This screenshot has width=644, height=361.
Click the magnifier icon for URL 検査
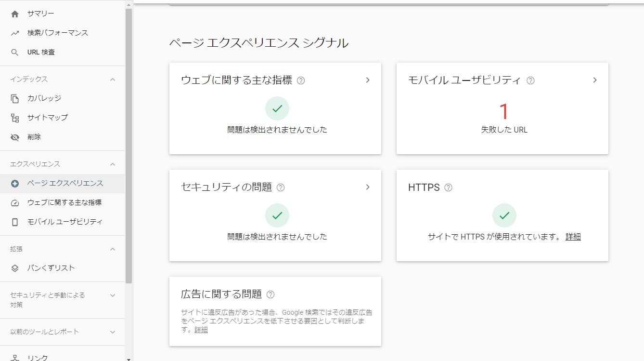pyautogui.click(x=15, y=52)
